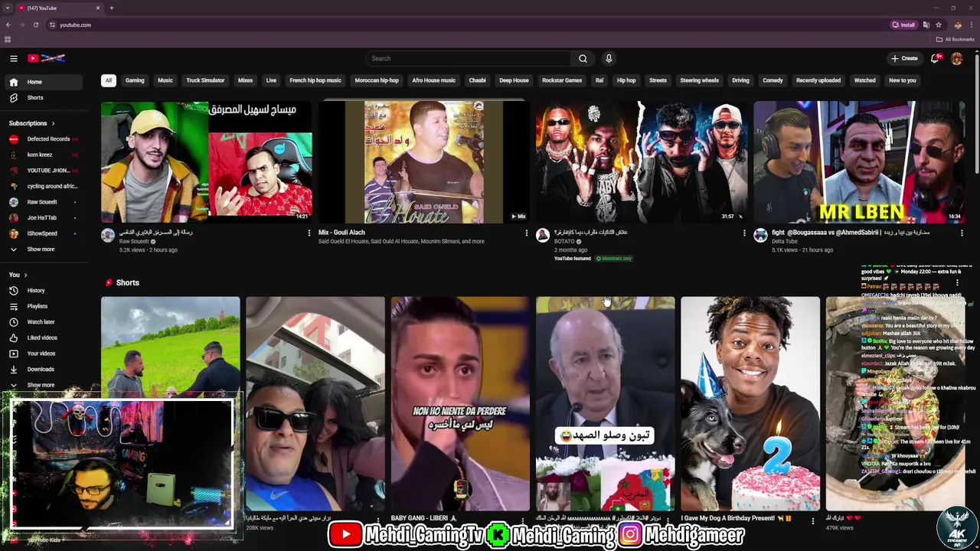Select the Gaming filter chip
This screenshot has width=980, height=551.
(135, 80)
